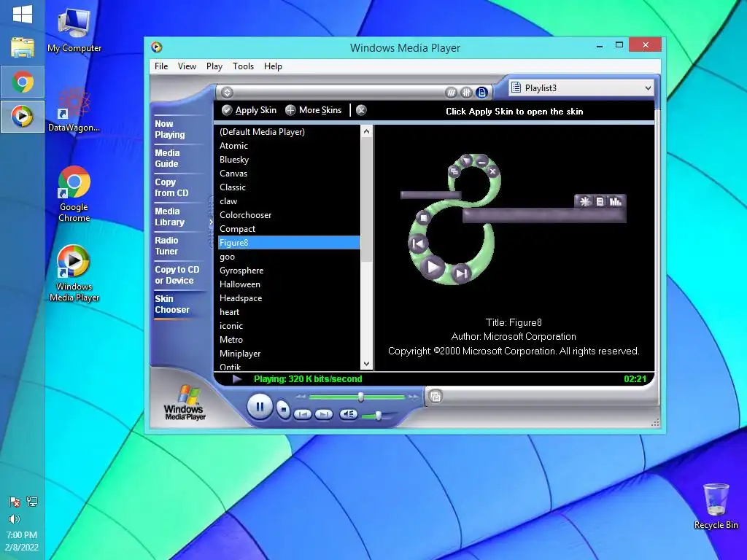Select the Compact skin
This screenshot has height=560, width=747.
pos(289,228)
